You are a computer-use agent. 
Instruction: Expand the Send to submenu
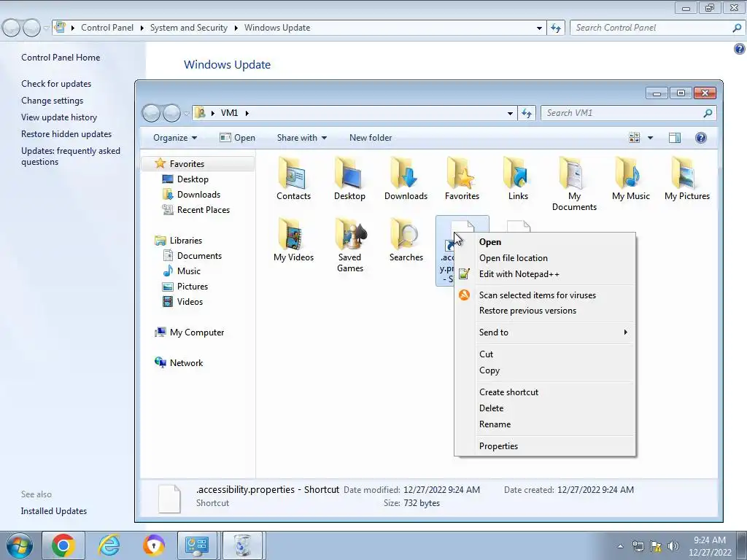tap(545, 332)
